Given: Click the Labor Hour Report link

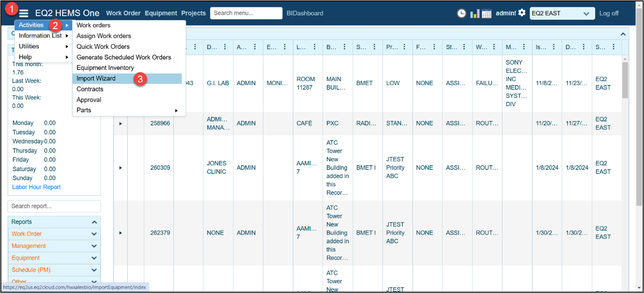Looking at the screenshot, I should pyautogui.click(x=36, y=187).
